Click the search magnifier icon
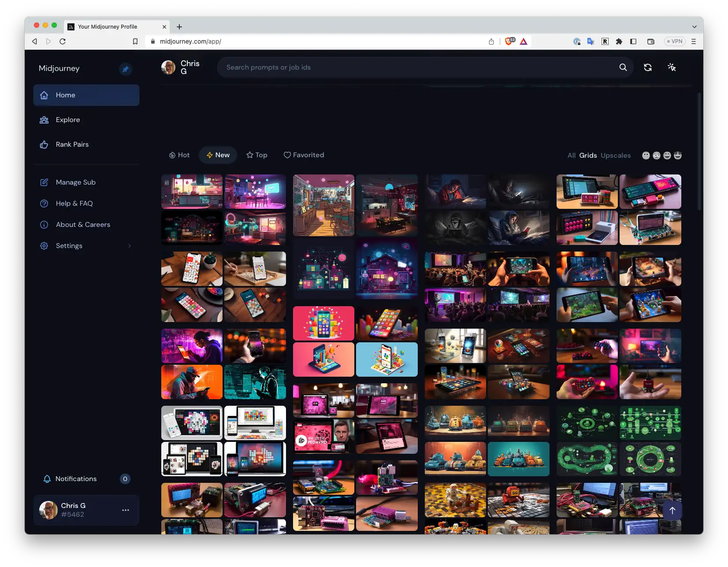This screenshot has height=567, width=728. tap(623, 67)
